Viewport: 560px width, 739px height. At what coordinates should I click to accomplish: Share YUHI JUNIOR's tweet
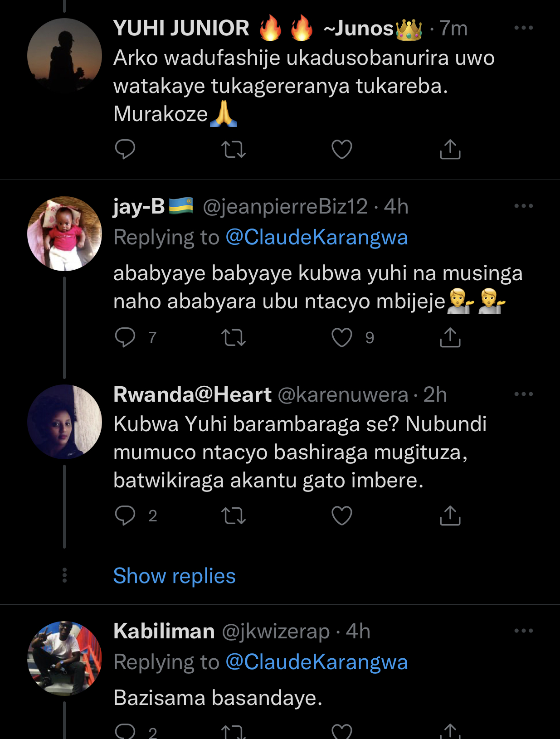pyautogui.click(x=450, y=149)
